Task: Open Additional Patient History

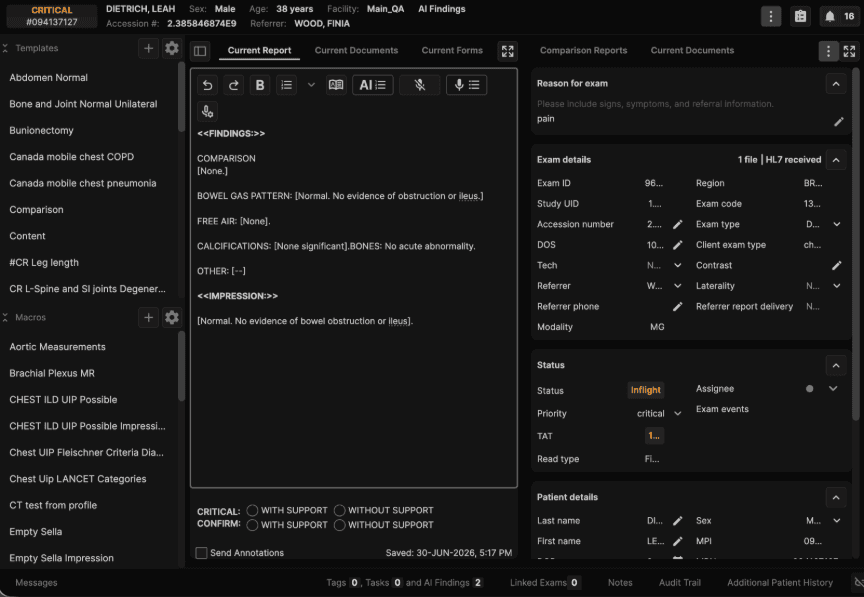Action: coord(780,583)
